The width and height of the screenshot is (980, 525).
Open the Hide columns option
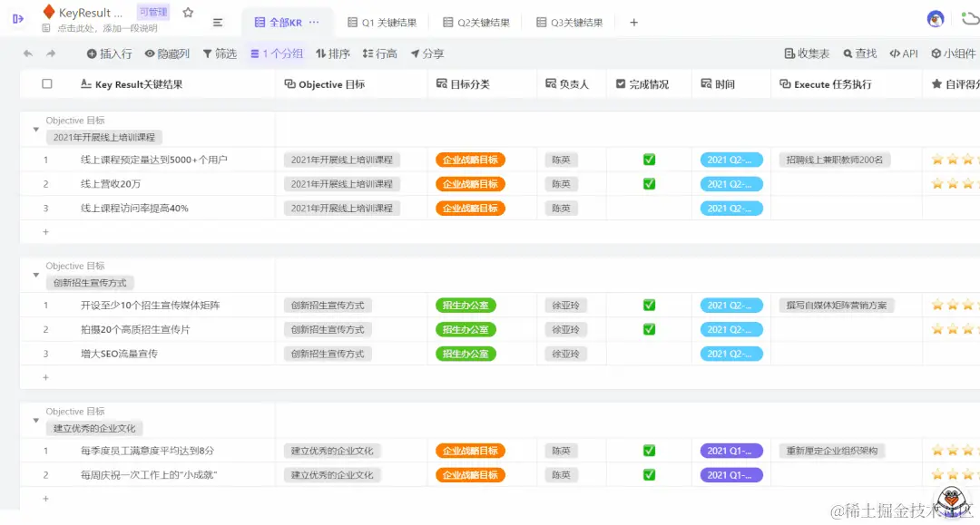coord(167,53)
